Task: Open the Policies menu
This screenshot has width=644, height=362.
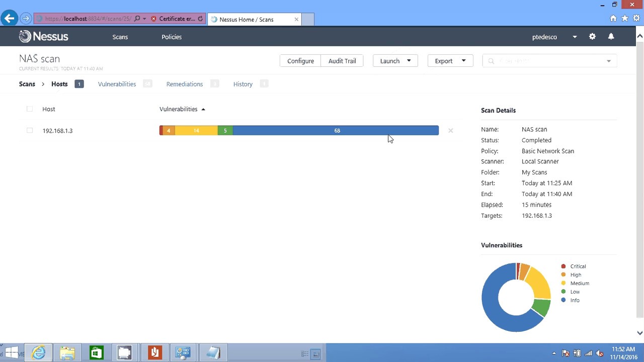Action: click(x=172, y=37)
